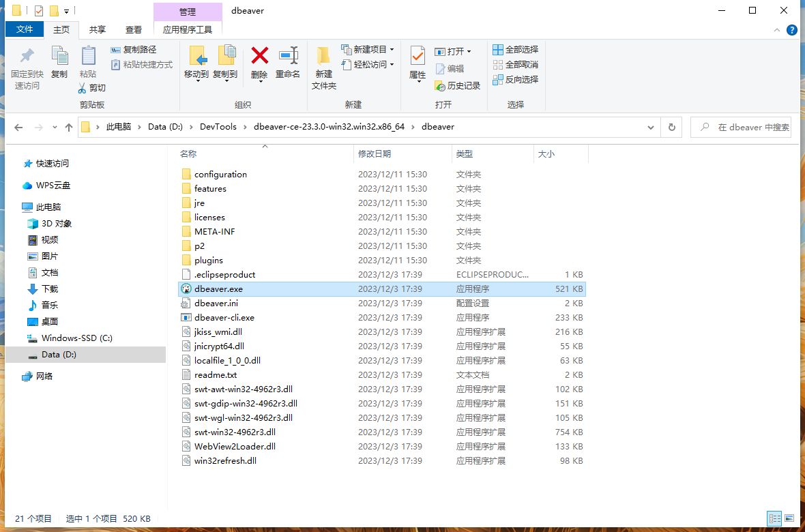Collapse the ribbon with the chevron
The width and height of the screenshot is (805, 532).
coord(777,30)
